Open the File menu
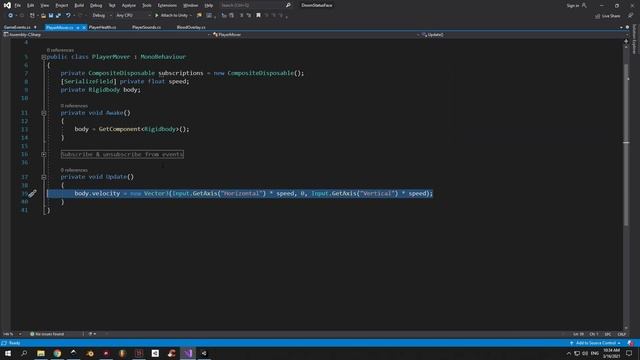The image size is (640, 360). tap(18, 5)
